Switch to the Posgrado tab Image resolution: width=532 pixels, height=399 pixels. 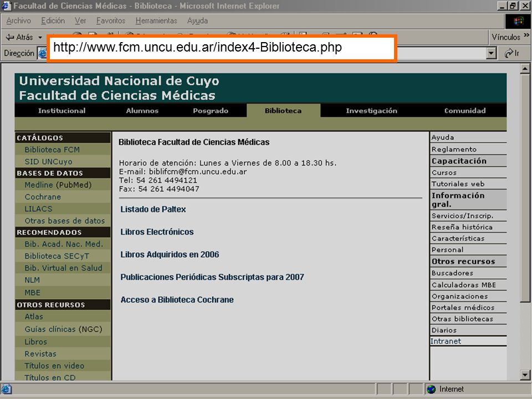click(x=211, y=111)
